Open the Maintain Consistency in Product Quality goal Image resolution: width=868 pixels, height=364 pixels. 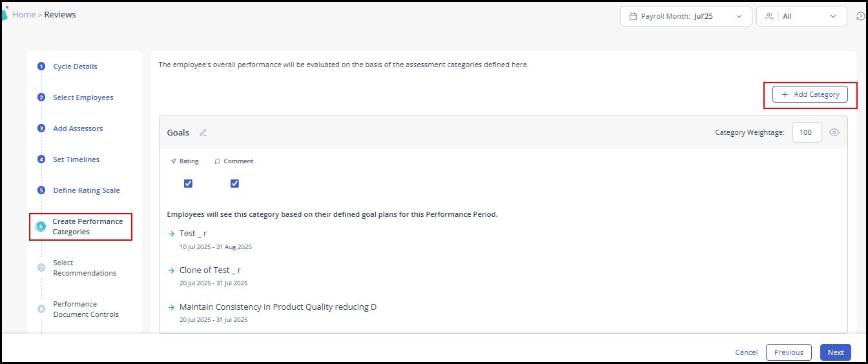(278, 307)
